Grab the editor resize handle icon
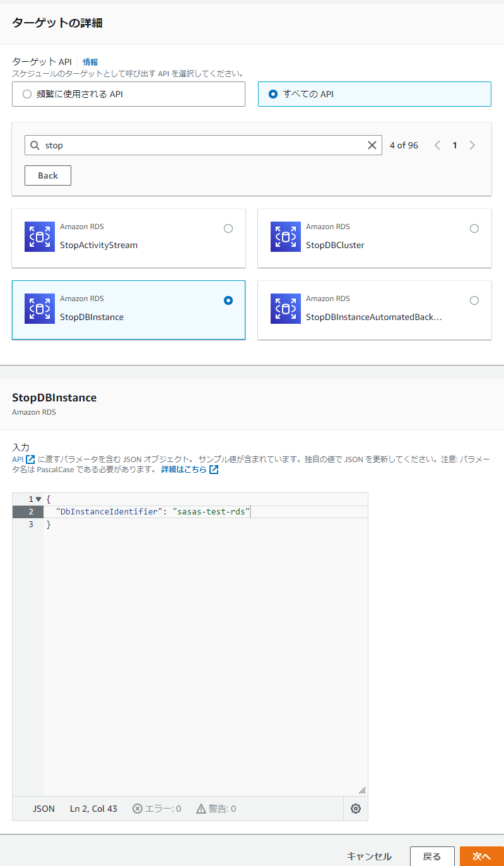 [x=362, y=790]
